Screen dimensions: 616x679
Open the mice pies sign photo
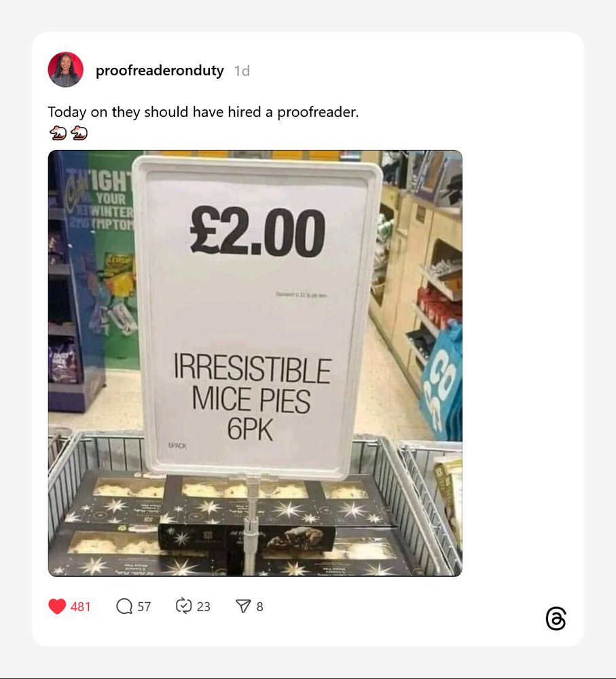(x=255, y=363)
